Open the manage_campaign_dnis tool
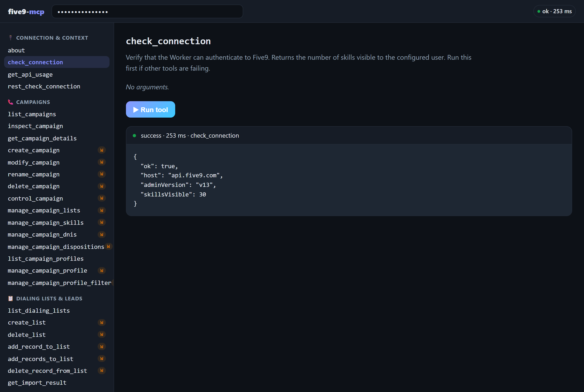 coord(57,235)
